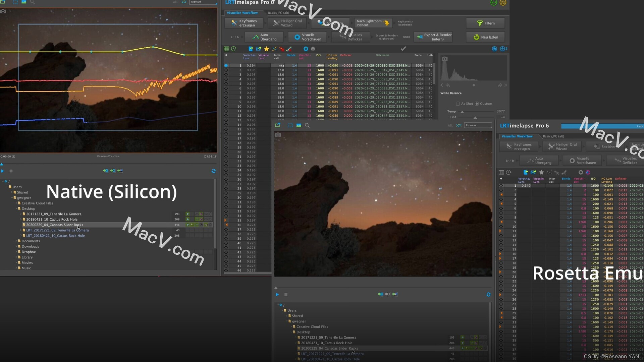Click Export & Render (intern) button
The width and height of the screenshot is (644, 362).
[x=434, y=37]
